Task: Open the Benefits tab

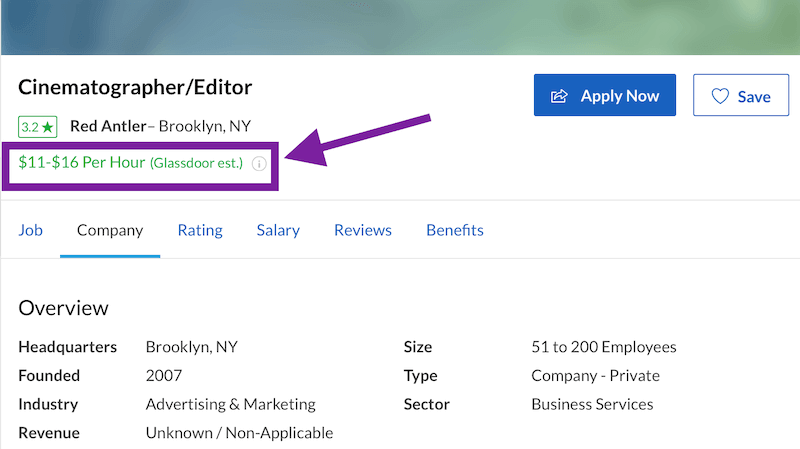Action: [x=455, y=230]
